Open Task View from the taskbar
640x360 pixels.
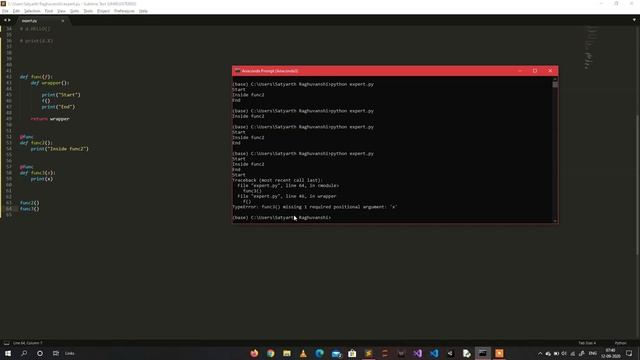[56, 353]
